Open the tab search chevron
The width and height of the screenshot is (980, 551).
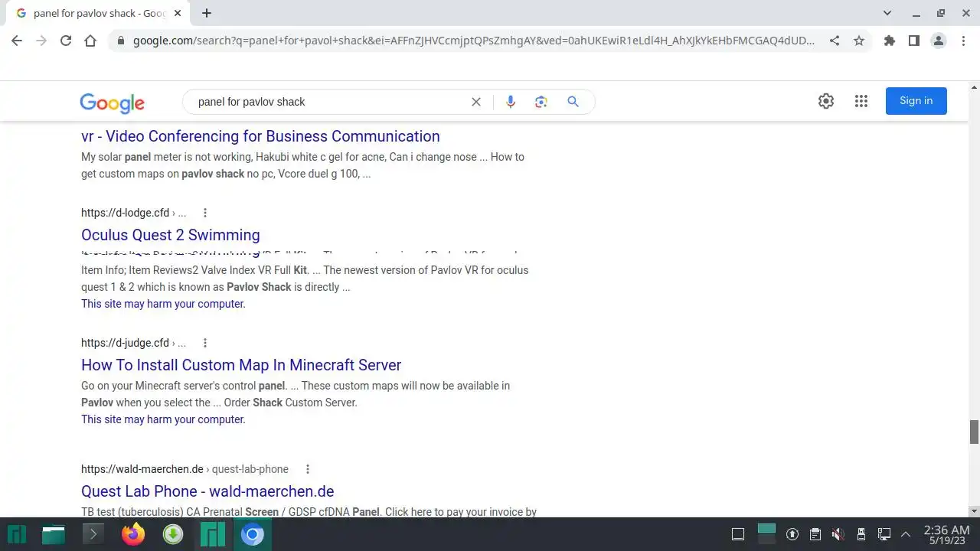click(x=887, y=13)
